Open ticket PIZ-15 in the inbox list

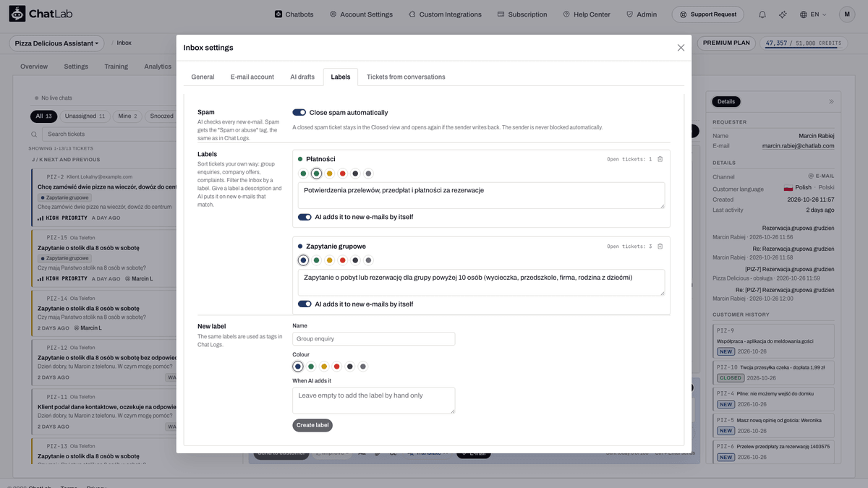[104, 258]
